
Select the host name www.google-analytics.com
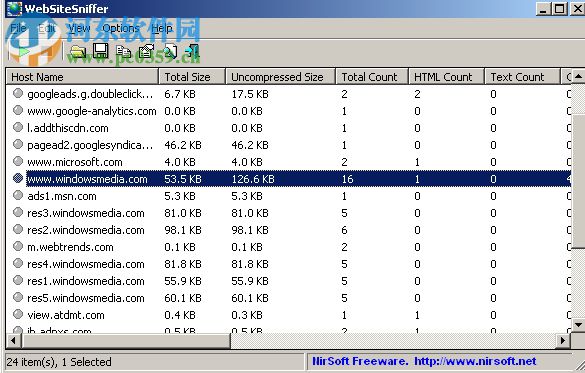pos(92,111)
